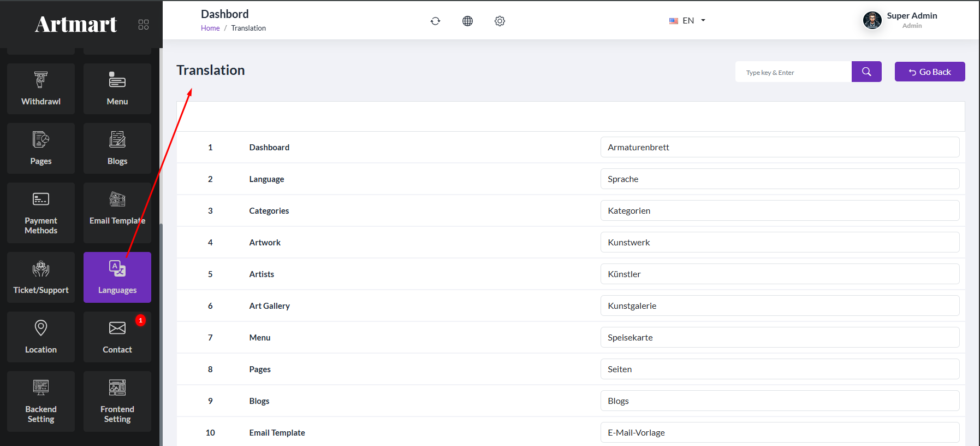Toggle the sidebar grid icon beside Artmart
The height and width of the screenshot is (446, 980).
click(144, 25)
